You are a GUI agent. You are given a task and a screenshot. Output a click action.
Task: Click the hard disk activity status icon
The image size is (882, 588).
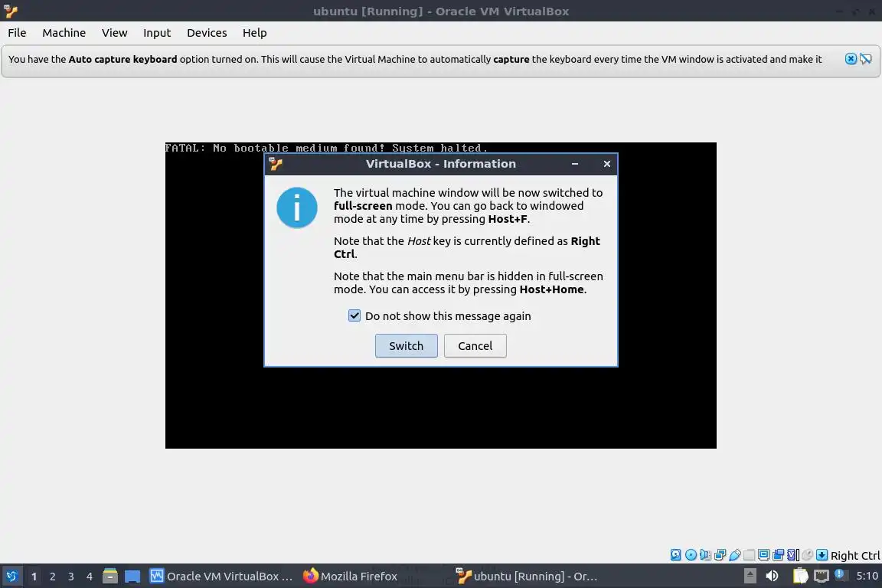pos(675,555)
